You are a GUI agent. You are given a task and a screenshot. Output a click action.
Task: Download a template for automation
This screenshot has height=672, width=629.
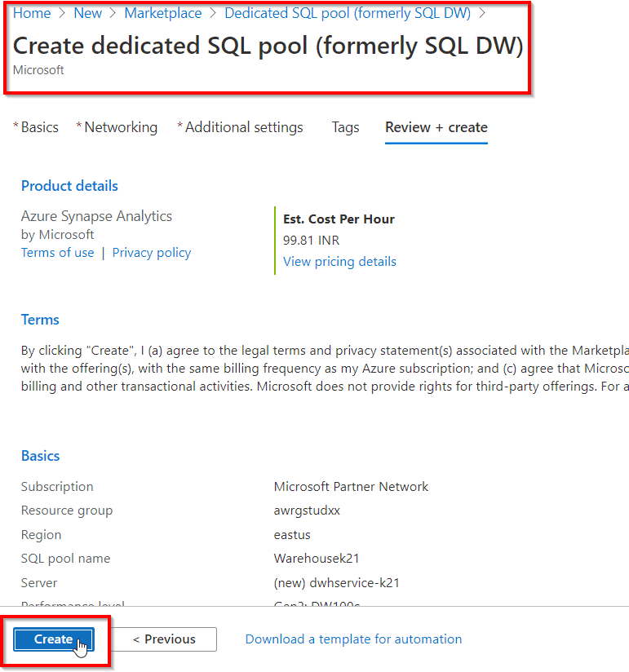coord(353,639)
